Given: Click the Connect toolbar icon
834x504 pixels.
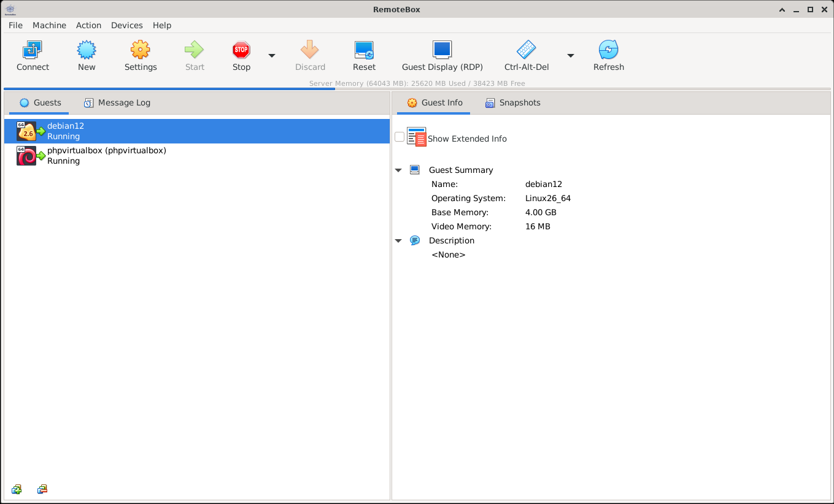Looking at the screenshot, I should tap(33, 50).
